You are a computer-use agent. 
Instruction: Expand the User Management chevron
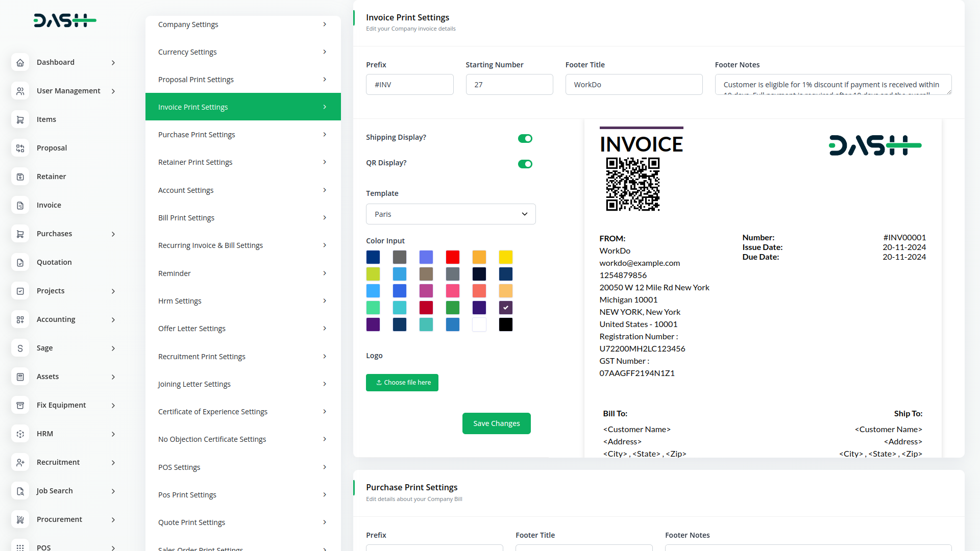[x=113, y=91]
